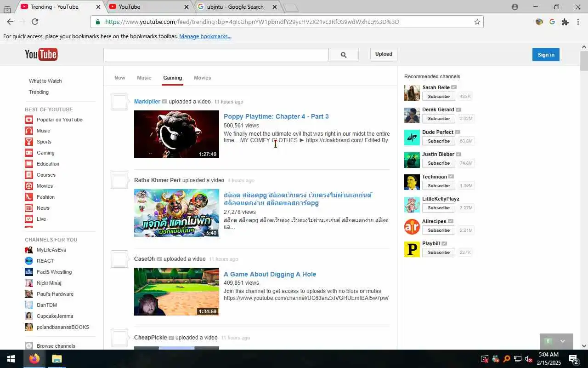Play the Thai slot video thumbnail
The width and height of the screenshot is (588, 368).
[x=176, y=213]
